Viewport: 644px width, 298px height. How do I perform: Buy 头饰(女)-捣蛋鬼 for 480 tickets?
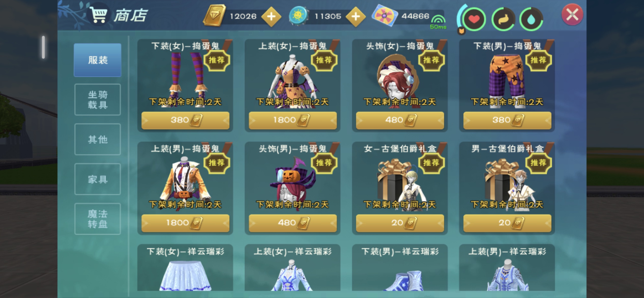point(400,120)
